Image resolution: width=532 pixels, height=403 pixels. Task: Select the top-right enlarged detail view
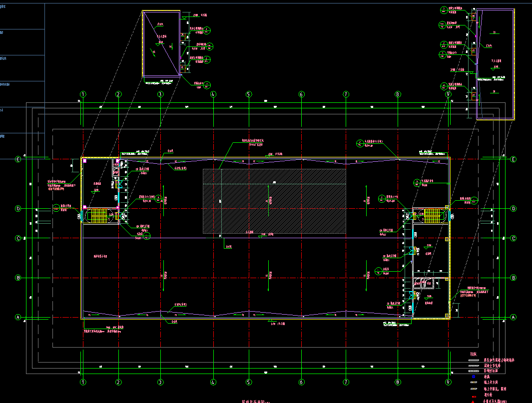495,64
